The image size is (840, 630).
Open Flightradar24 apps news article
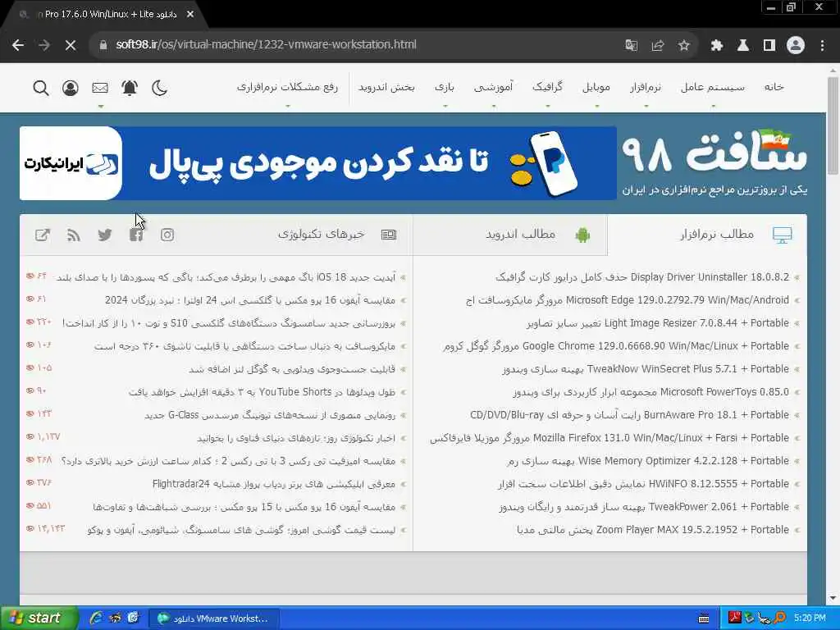(274, 484)
